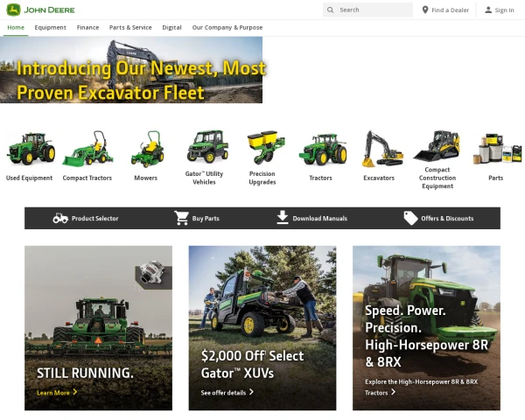Open Our Company & Purpose menu
The image size is (525, 420).
click(227, 27)
